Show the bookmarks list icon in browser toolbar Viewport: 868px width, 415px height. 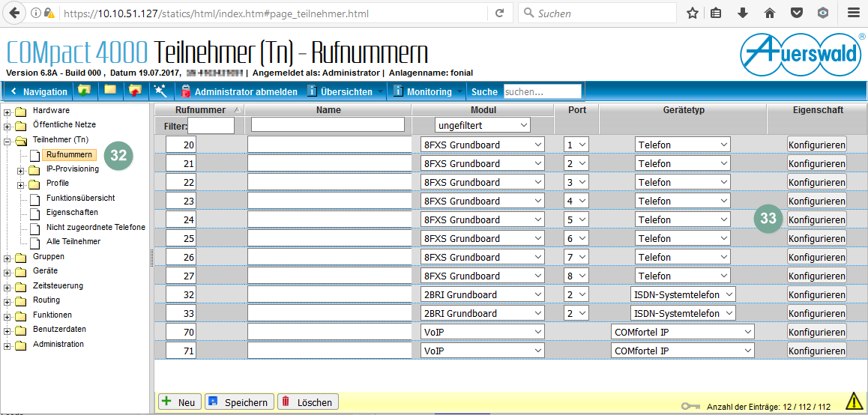point(716,13)
